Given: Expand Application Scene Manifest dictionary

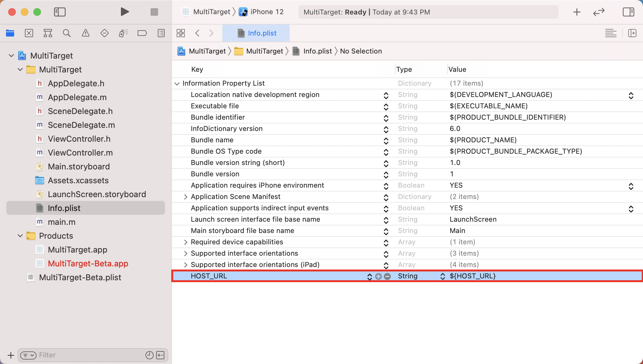Looking at the screenshot, I should pos(185,197).
